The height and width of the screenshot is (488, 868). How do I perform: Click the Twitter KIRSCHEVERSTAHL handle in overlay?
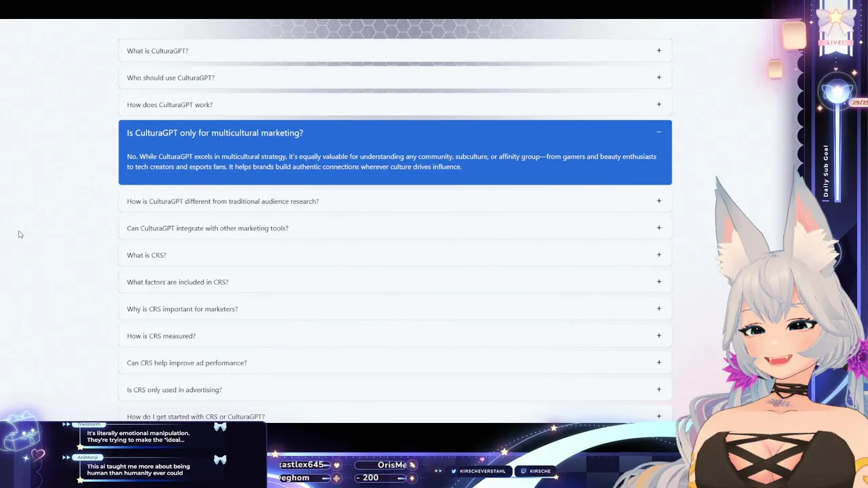coord(478,471)
